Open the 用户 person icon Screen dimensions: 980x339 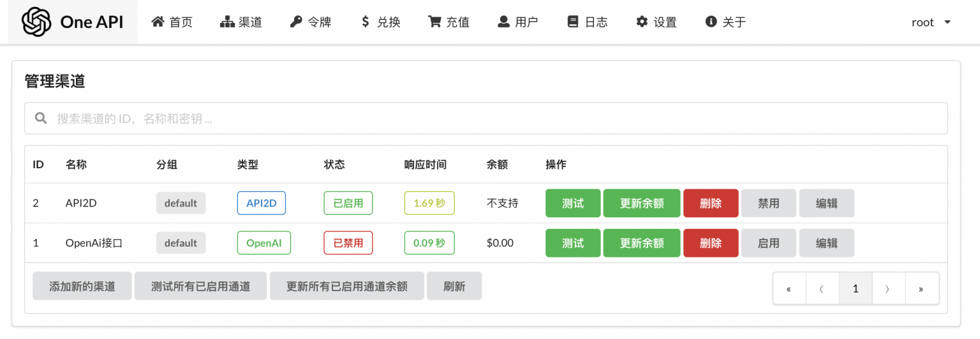(504, 22)
